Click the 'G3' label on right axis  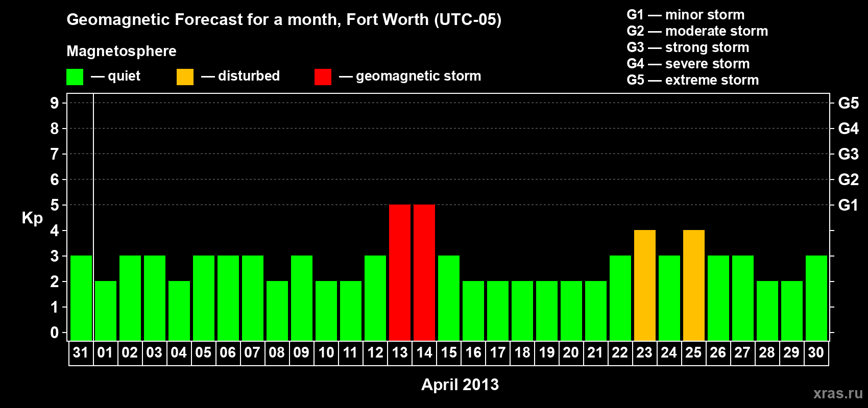click(x=849, y=154)
